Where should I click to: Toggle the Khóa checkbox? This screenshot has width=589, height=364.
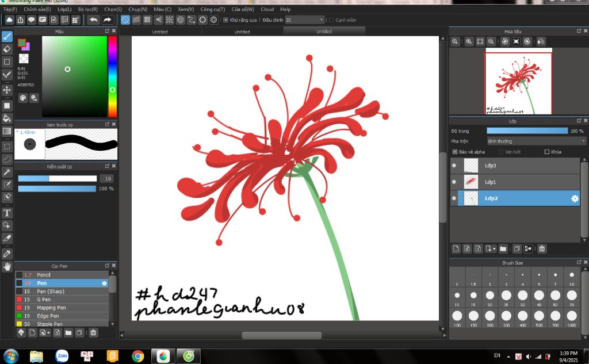(x=547, y=152)
